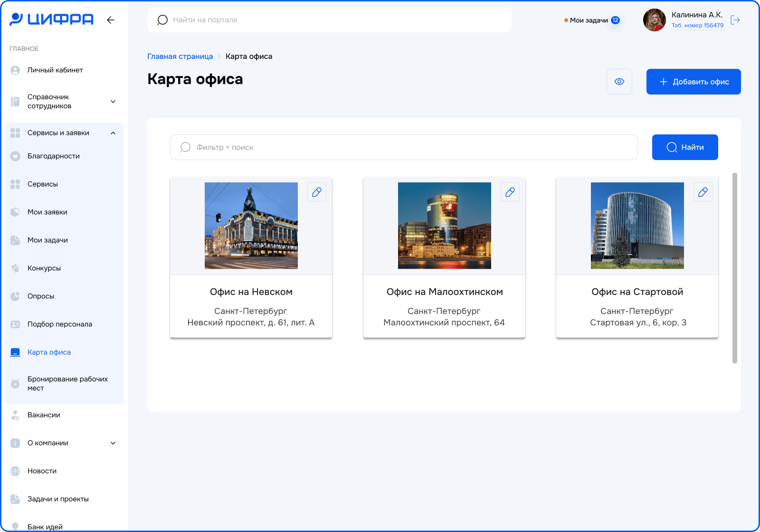Open editing for Офис на Невском via pencil icon
760x532 pixels.
click(x=317, y=192)
